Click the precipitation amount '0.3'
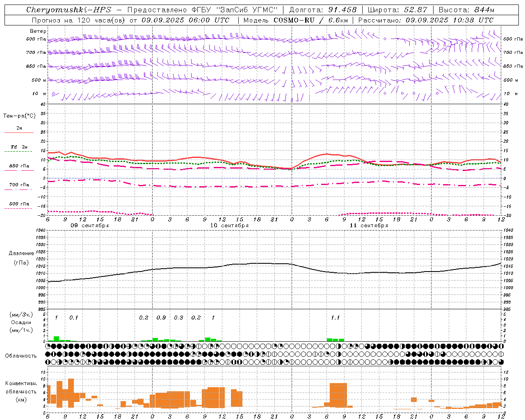The width and height of the screenshot is (525, 420). coord(178,318)
